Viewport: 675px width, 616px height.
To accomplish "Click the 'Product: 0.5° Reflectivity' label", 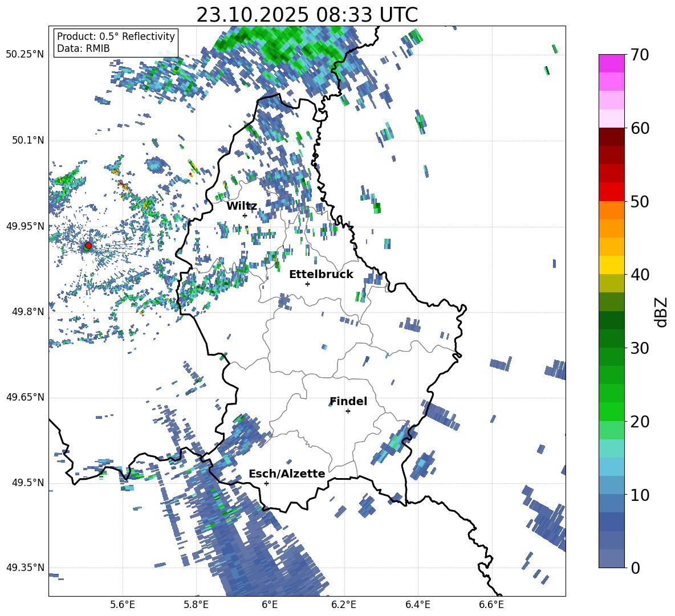I will (x=116, y=36).
